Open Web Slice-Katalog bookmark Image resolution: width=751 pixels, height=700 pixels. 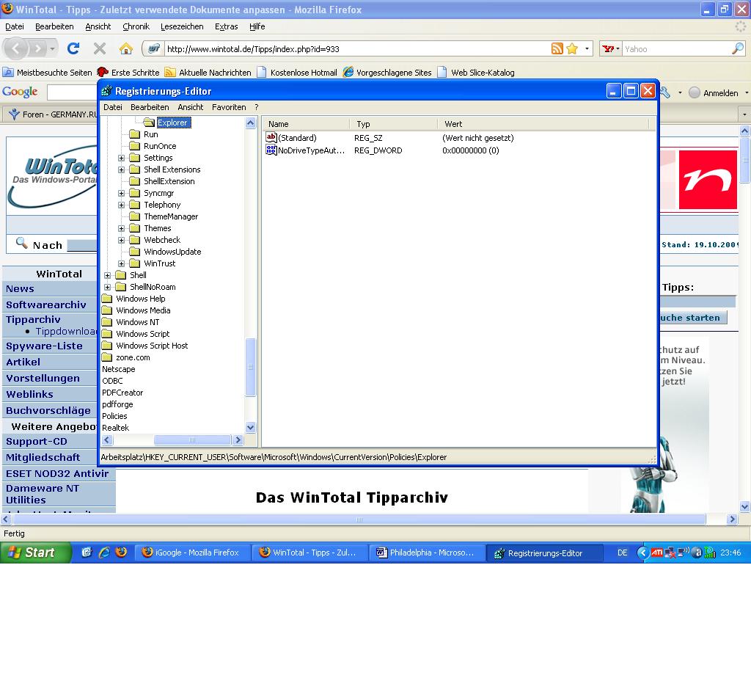[476, 73]
